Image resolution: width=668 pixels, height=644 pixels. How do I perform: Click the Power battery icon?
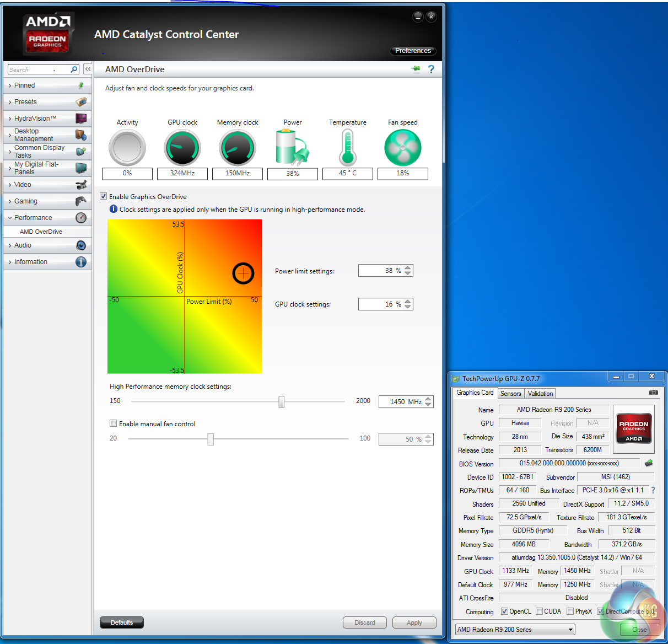(292, 147)
